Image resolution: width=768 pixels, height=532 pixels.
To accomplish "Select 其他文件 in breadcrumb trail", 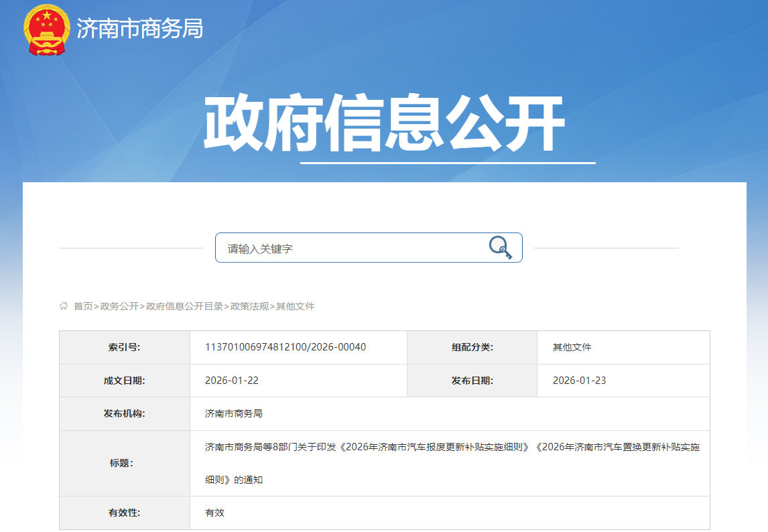I will click(x=295, y=306).
